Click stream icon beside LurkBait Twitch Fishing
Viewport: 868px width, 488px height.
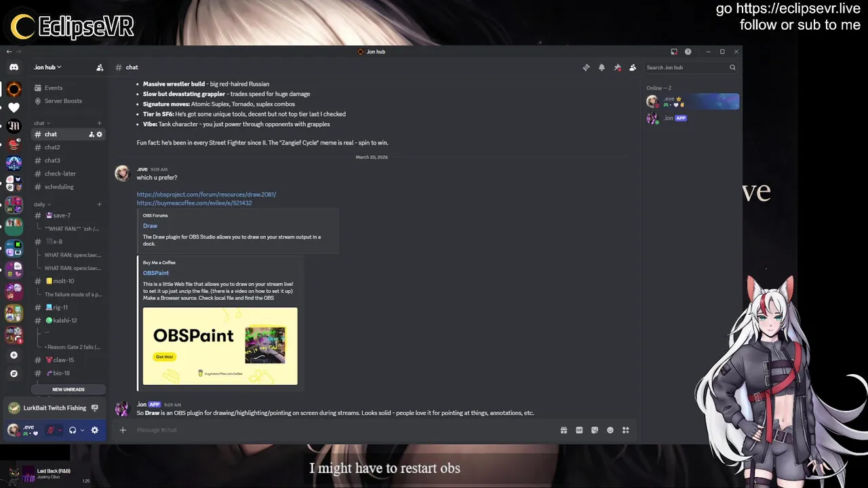[x=95, y=408]
